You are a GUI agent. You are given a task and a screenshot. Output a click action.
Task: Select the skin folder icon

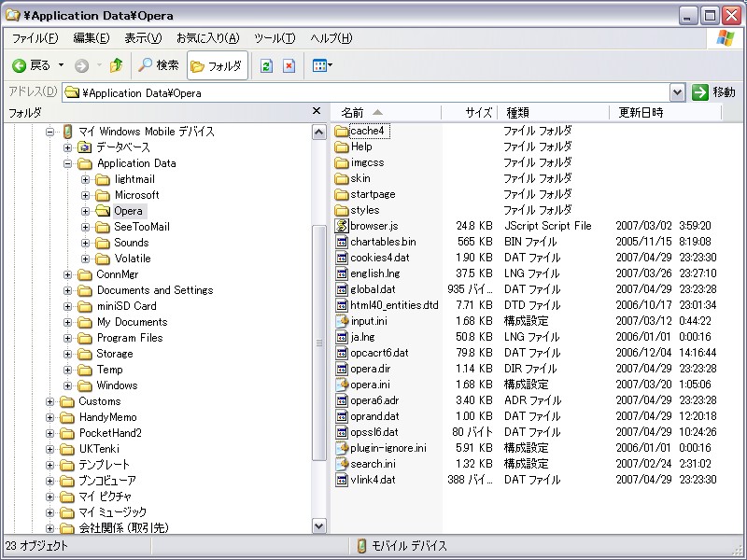342,178
